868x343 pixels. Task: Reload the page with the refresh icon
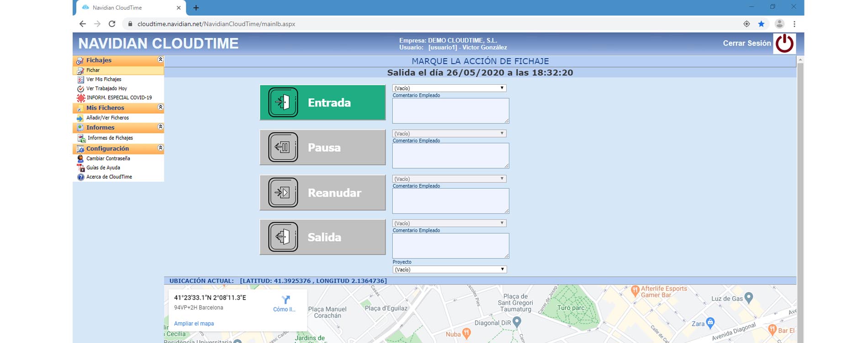click(112, 24)
